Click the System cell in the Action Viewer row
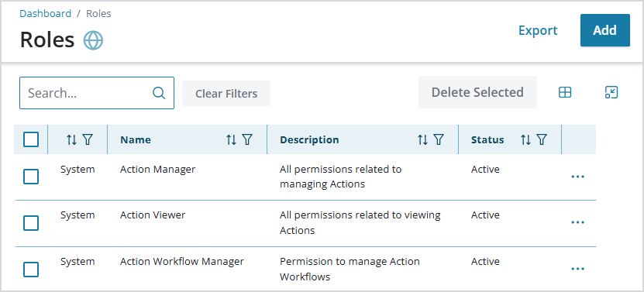This screenshot has height=292, width=644. (77, 215)
